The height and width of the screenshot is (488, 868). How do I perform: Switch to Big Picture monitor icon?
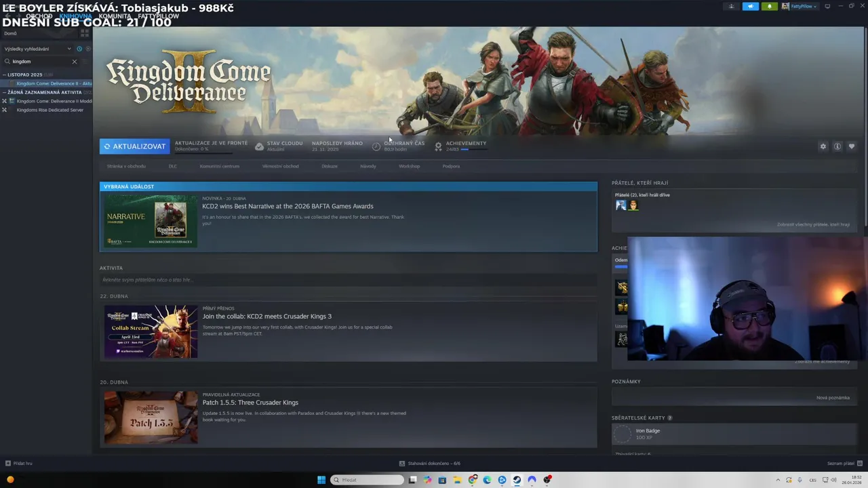[x=827, y=6]
